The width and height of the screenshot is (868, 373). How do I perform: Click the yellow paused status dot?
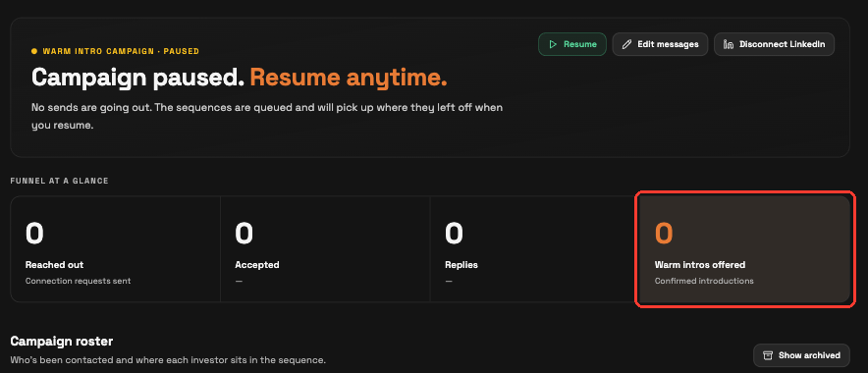(x=34, y=51)
